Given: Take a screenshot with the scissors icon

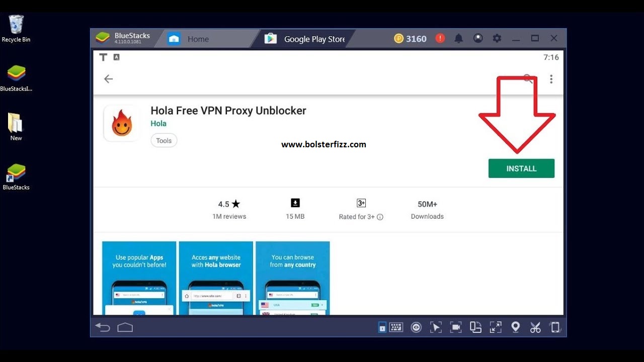Looking at the screenshot, I should point(535,327).
